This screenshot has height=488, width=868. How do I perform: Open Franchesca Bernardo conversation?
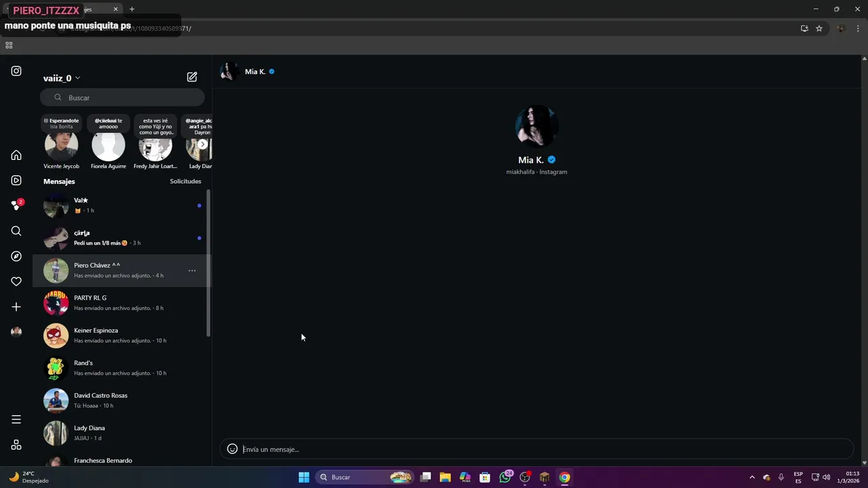pos(122,460)
